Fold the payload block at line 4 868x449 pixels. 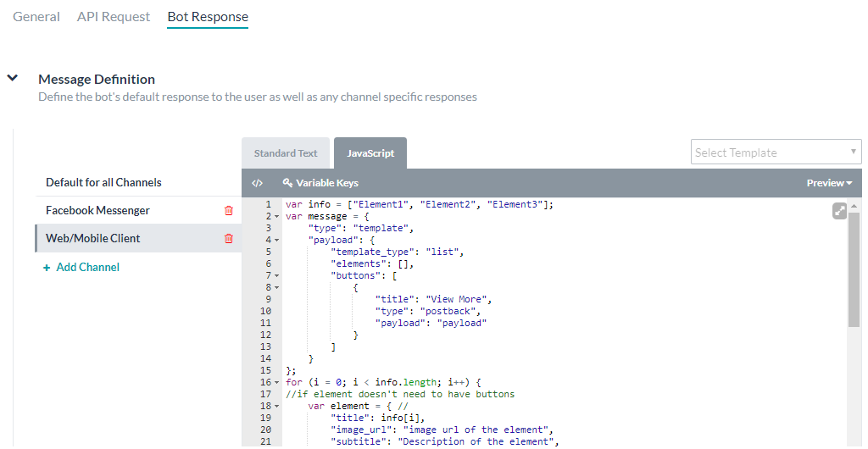tap(277, 241)
